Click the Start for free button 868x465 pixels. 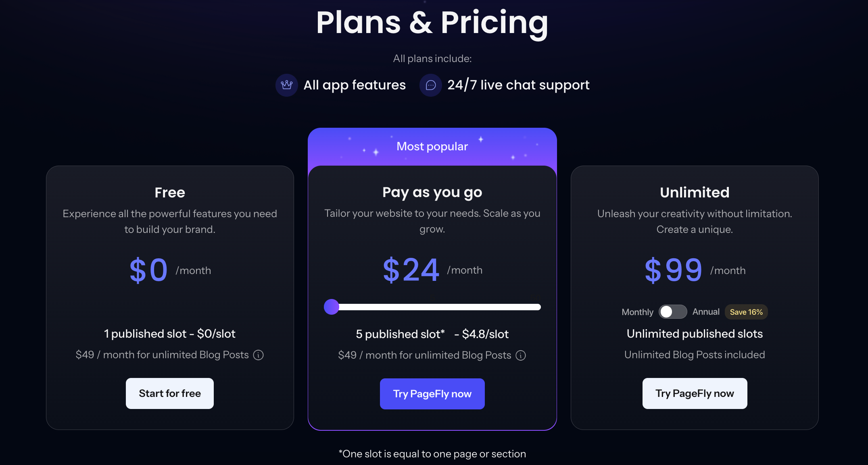(x=170, y=393)
